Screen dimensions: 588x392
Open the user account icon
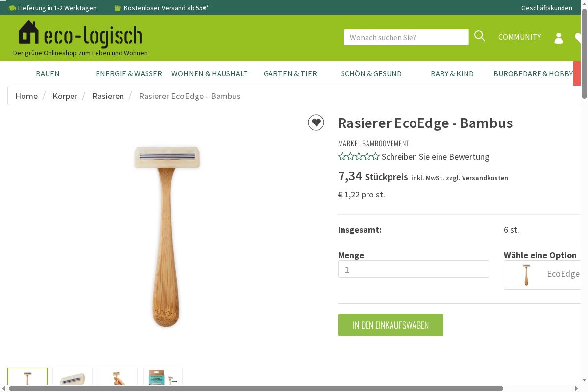pos(559,38)
